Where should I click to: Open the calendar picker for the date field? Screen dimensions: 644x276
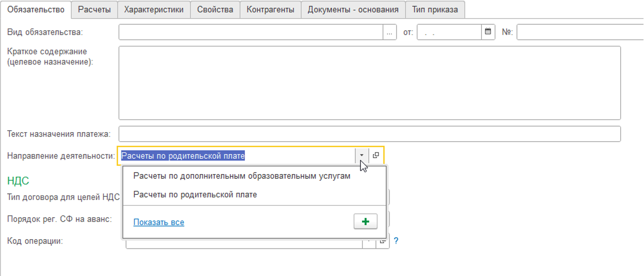pyautogui.click(x=488, y=32)
